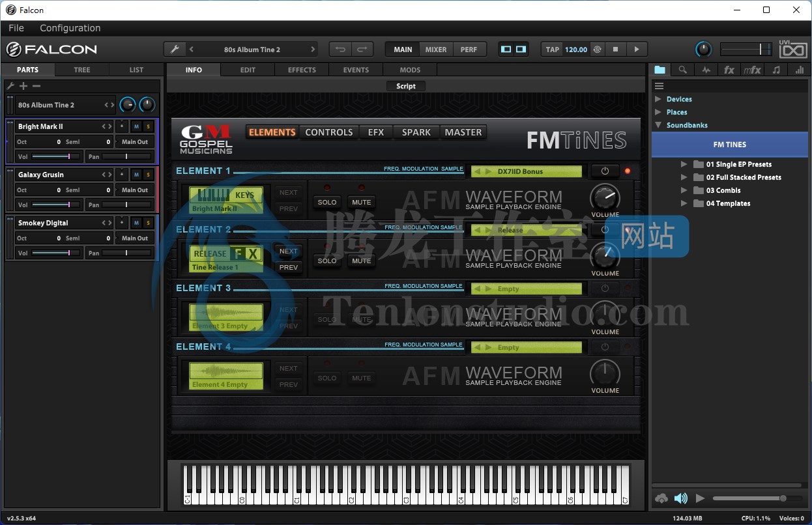Adjust Galaxy Grusin Pan slider
Screen dimensions: 812x525
point(126,205)
